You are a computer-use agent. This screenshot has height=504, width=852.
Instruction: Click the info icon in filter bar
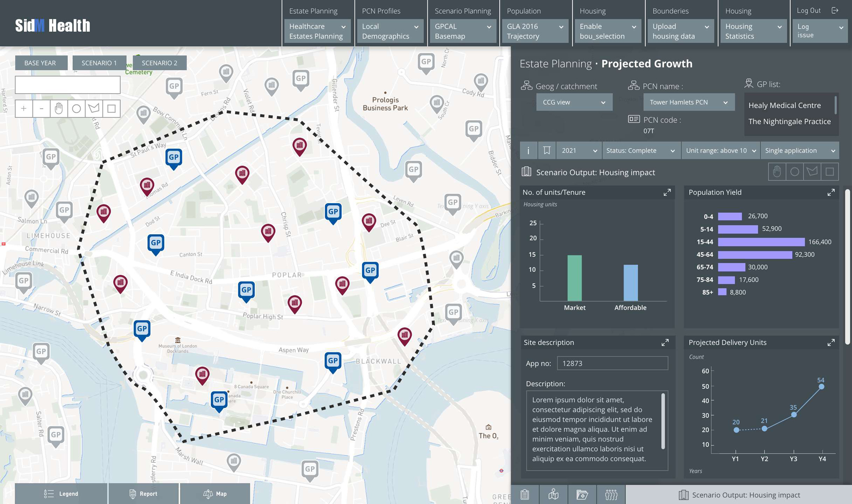coord(528,150)
